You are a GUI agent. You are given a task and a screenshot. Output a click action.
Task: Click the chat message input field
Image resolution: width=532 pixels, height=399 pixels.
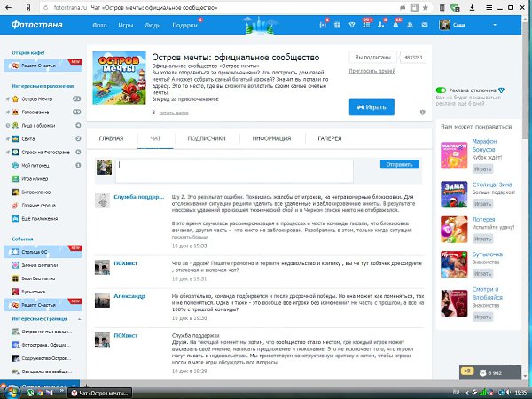click(236, 170)
